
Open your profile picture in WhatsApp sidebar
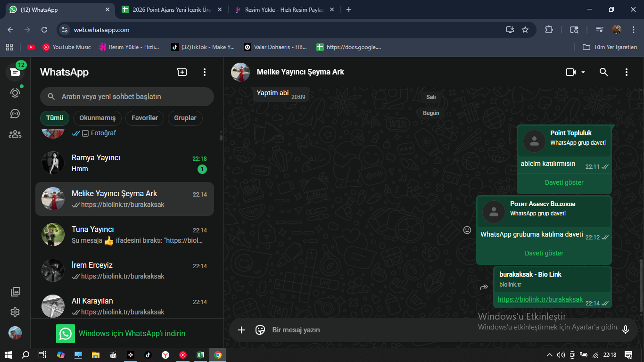tap(15, 333)
